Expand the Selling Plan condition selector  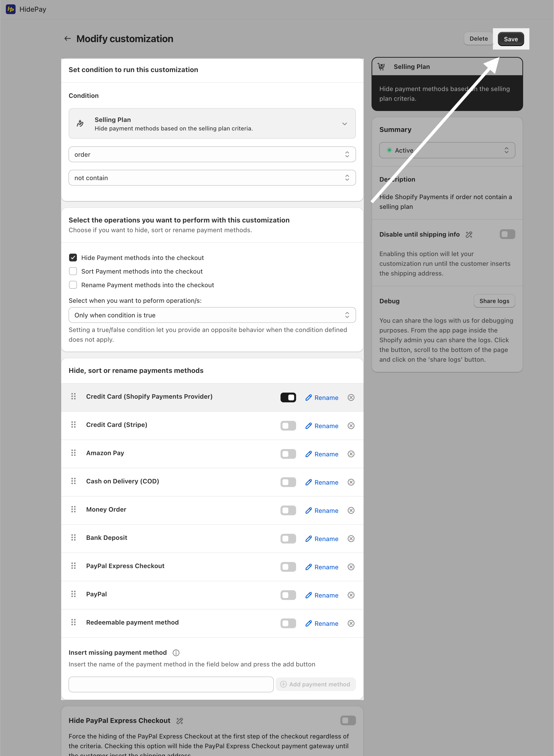point(212,123)
